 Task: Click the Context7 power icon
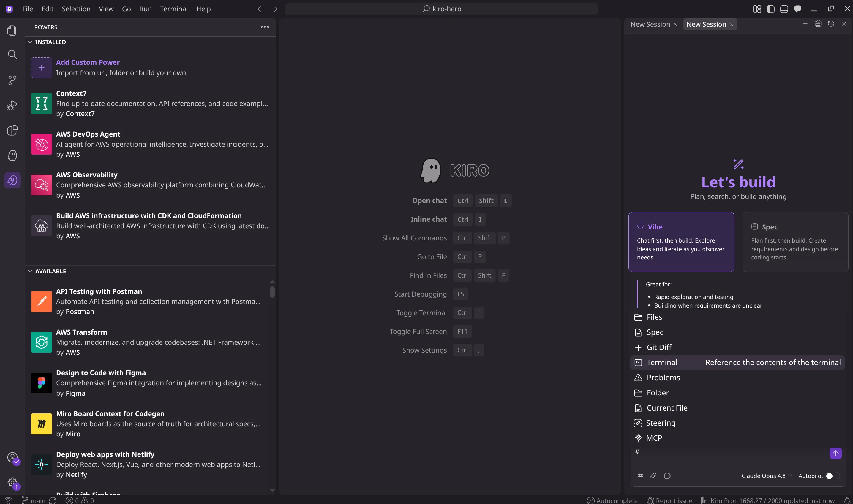coord(42,103)
